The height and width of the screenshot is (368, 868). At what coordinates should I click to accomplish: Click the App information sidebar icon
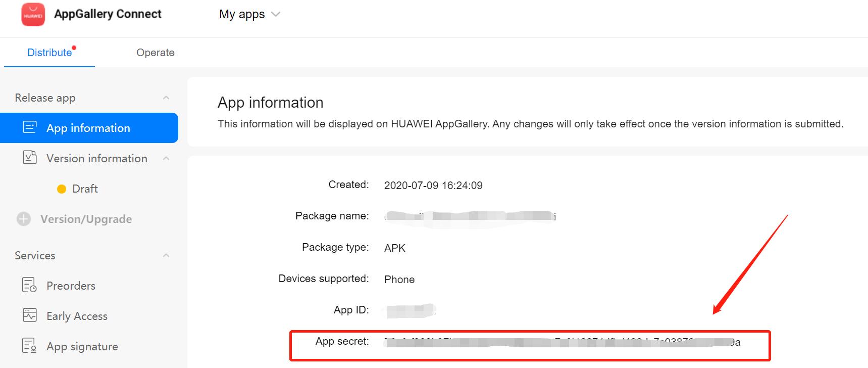coord(30,127)
